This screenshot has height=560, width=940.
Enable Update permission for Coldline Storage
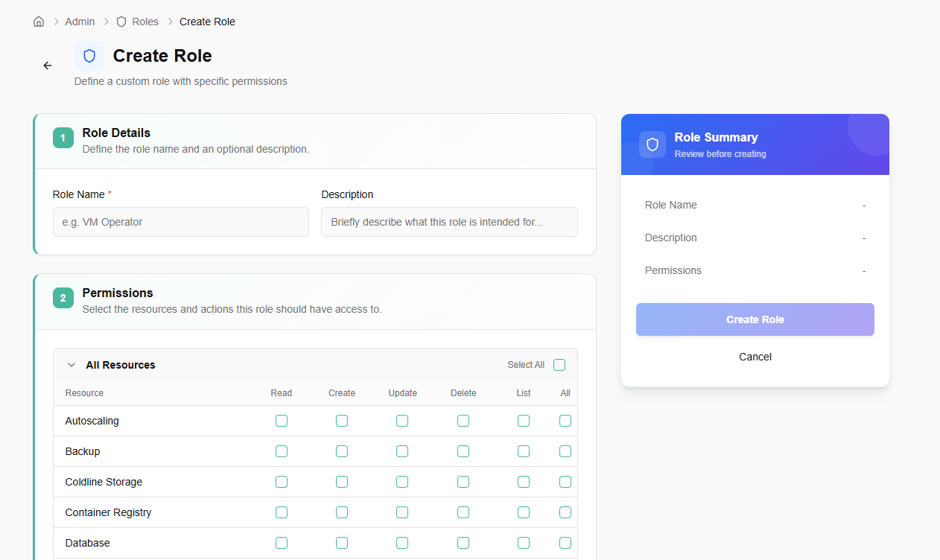pos(402,482)
